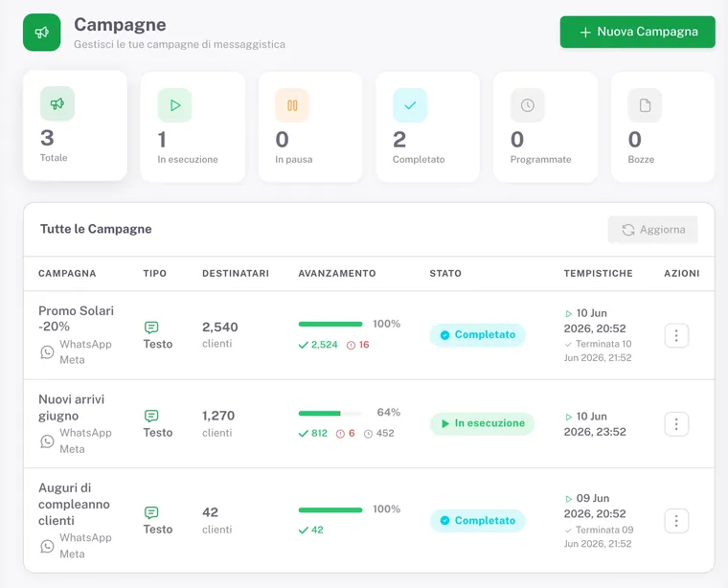Click the red error count 16
The width and height of the screenshot is (728, 588).
pos(358,345)
